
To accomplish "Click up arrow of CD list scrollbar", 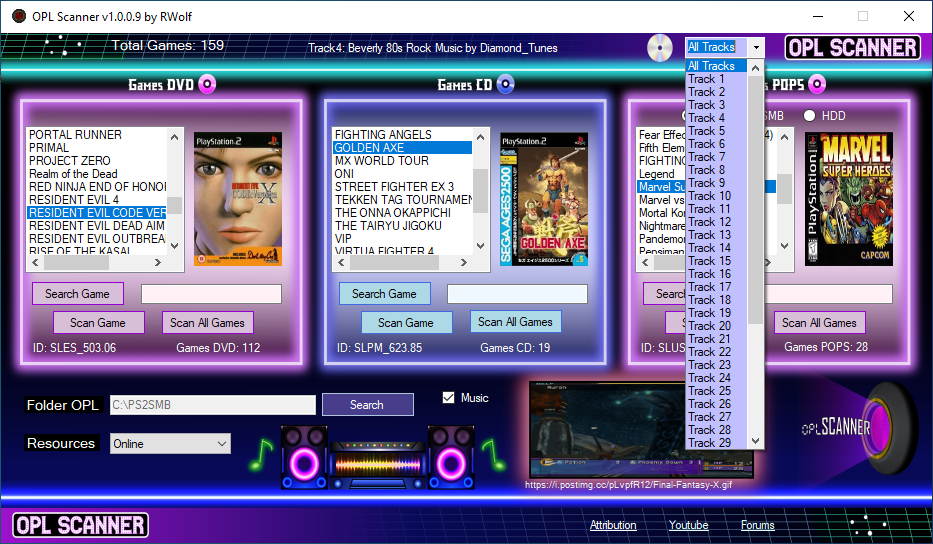I will tap(480, 137).
